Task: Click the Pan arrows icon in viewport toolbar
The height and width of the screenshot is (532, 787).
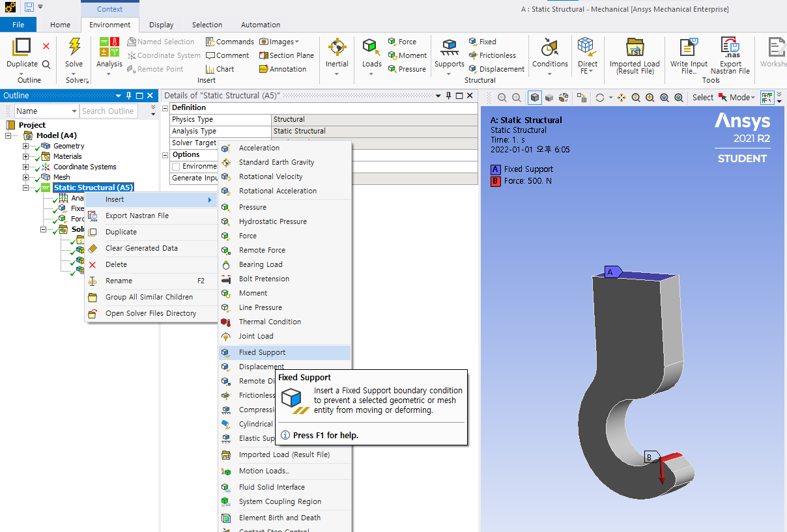Action: tap(622, 98)
